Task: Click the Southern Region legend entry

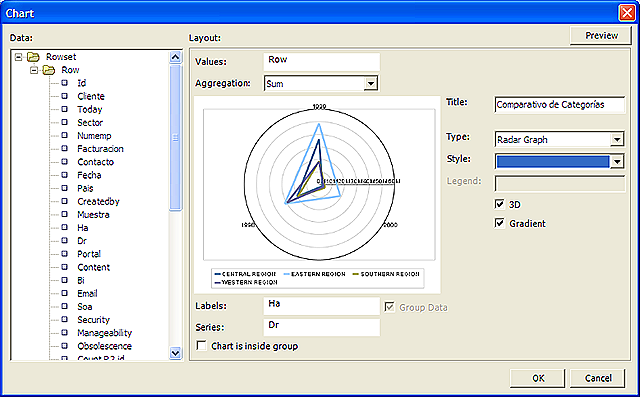Action: tap(386, 274)
